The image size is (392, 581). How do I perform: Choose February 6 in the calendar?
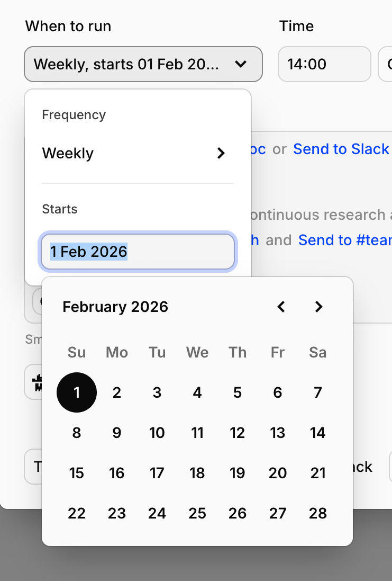click(x=278, y=392)
